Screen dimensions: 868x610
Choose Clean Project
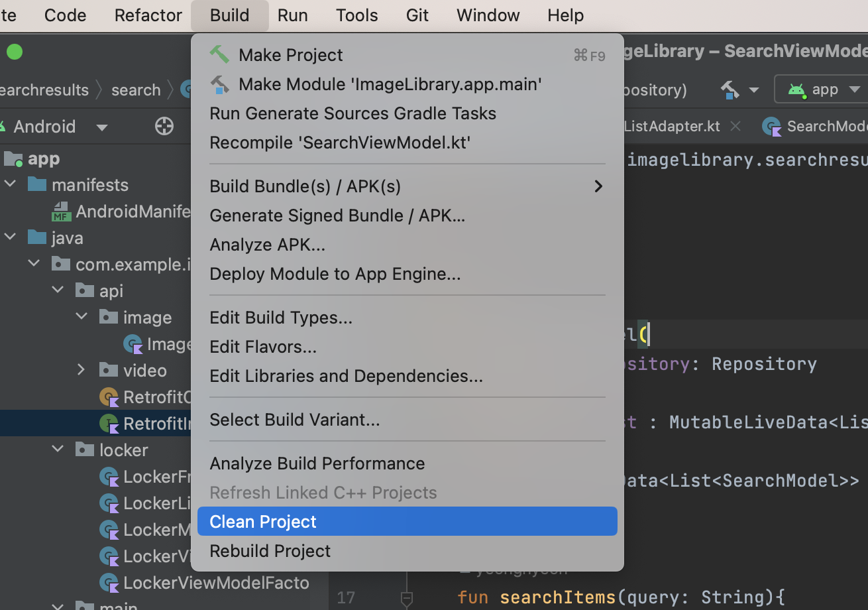pyautogui.click(x=407, y=522)
